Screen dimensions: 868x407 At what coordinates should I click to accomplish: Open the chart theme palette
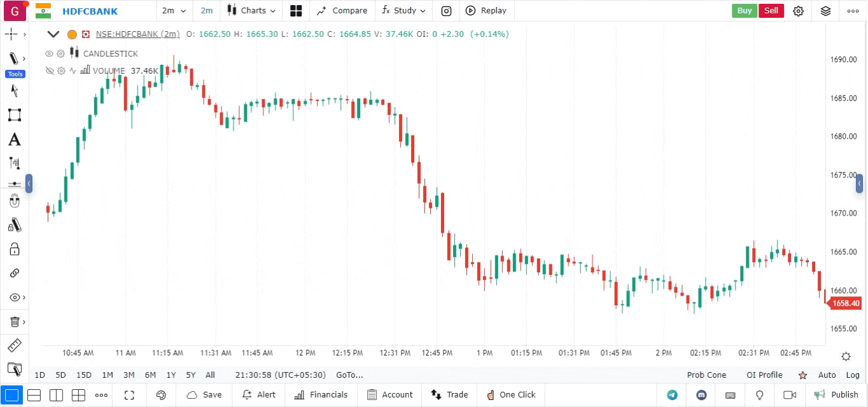coord(161,395)
